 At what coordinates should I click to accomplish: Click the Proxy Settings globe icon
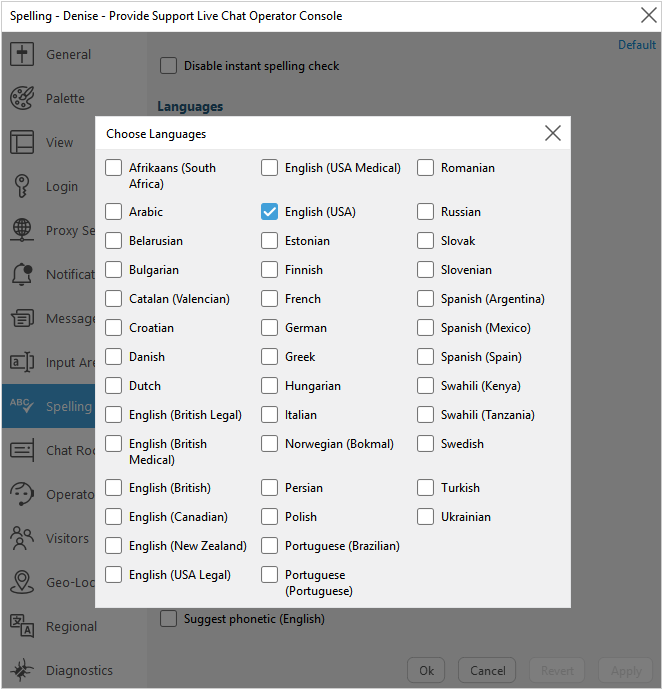[x=22, y=230]
